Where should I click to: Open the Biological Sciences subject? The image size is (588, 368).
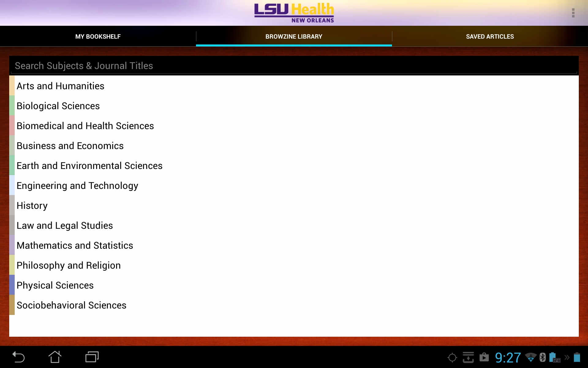(x=294, y=105)
